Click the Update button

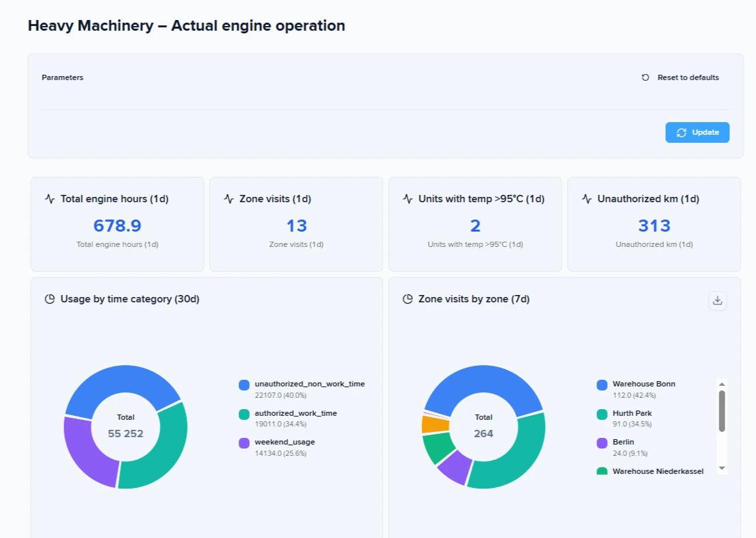tap(697, 132)
